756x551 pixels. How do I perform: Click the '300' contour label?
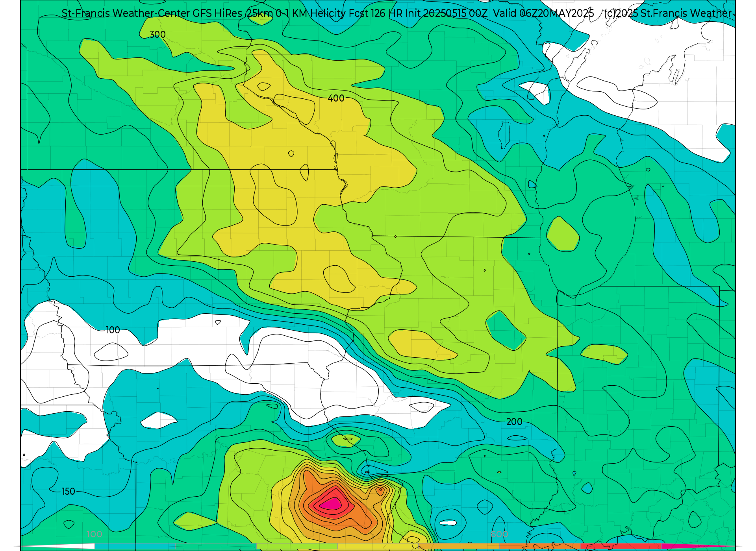click(157, 35)
